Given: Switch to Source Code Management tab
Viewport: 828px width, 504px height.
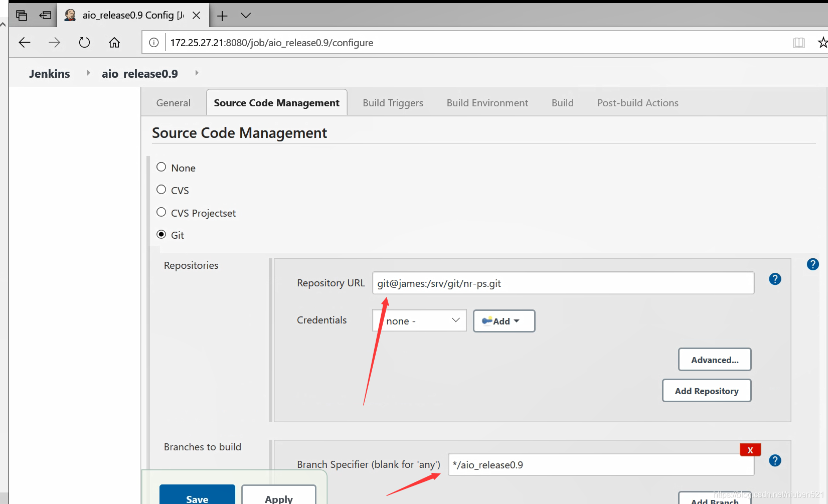Looking at the screenshot, I should pyautogui.click(x=277, y=103).
